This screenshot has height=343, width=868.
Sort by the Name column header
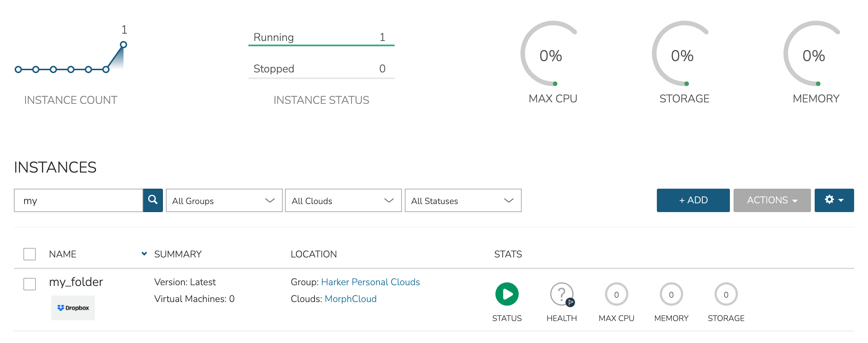coord(63,254)
